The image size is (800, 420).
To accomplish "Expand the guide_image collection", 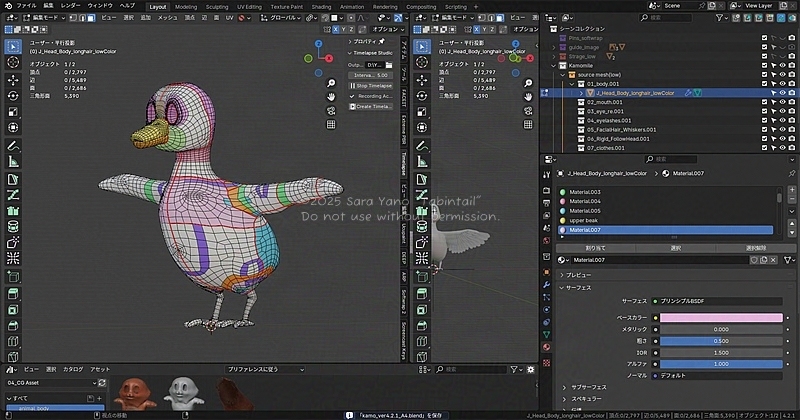I will 554,47.
